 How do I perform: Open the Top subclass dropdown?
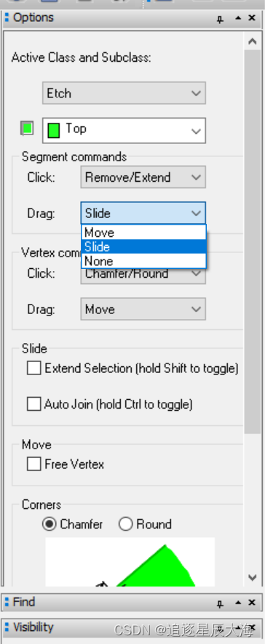tap(124, 131)
